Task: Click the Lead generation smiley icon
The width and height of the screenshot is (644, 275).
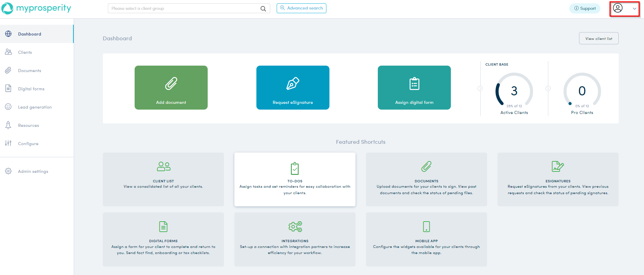Action: (x=8, y=107)
